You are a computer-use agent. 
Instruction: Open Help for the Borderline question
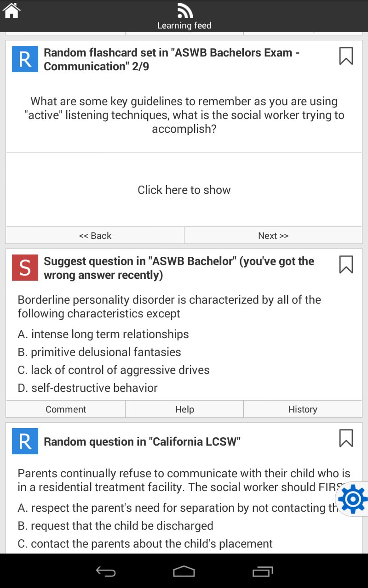184,409
